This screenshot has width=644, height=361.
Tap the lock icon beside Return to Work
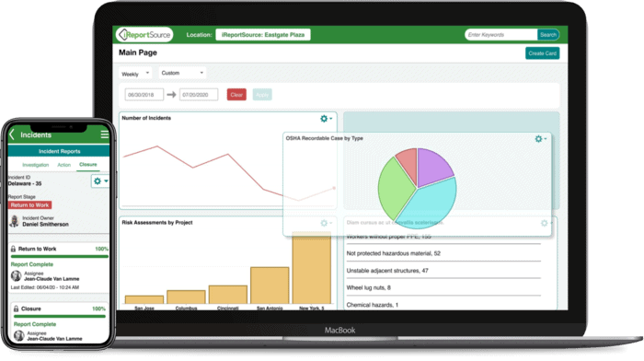pos(13,249)
